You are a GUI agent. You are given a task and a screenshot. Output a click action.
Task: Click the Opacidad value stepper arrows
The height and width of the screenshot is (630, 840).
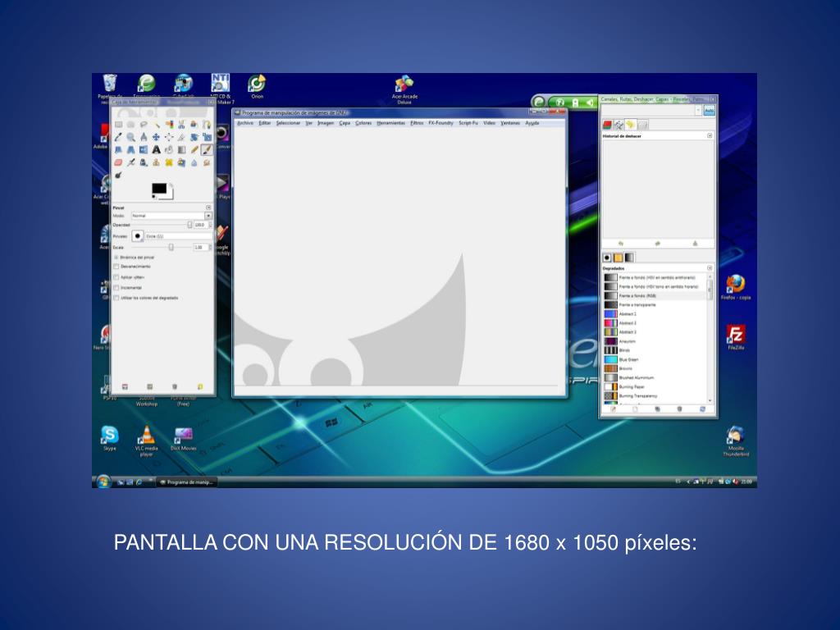pyautogui.click(x=211, y=225)
